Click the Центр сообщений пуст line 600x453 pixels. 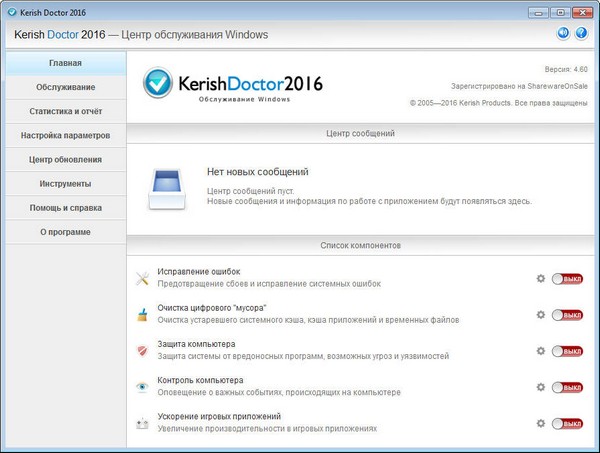251,191
